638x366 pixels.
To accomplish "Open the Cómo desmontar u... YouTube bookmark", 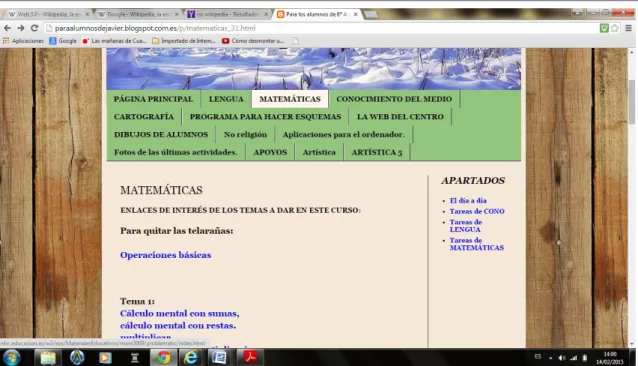I will (253, 41).
